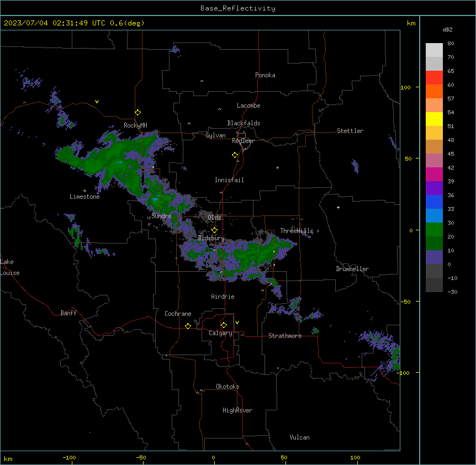Click the Olds town label
The height and width of the screenshot is (465, 476).
pos(214,218)
